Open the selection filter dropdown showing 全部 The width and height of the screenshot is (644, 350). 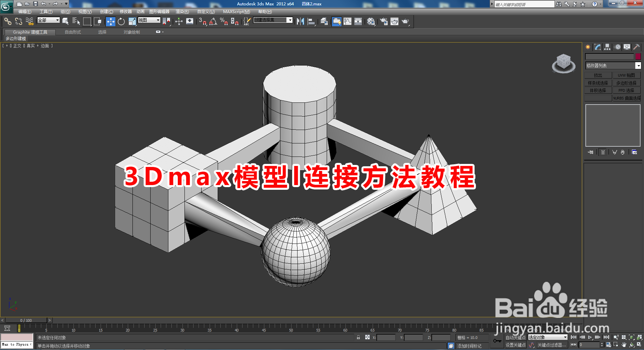pyautogui.click(x=48, y=20)
